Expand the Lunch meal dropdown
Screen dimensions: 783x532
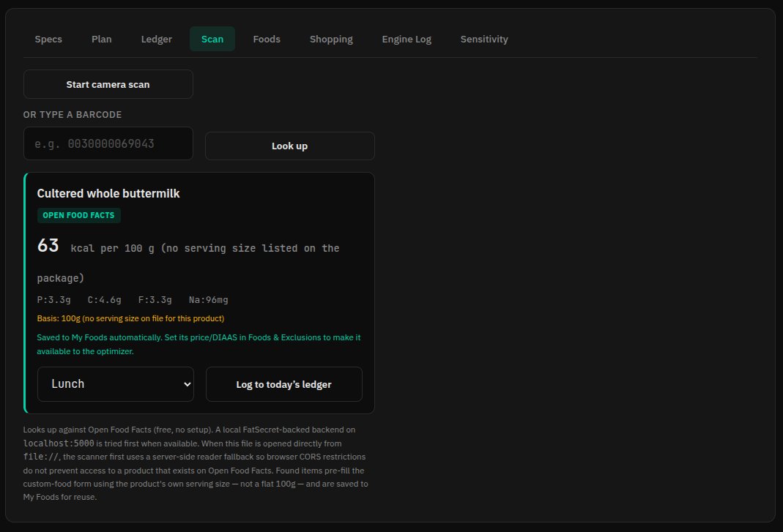point(115,384)
